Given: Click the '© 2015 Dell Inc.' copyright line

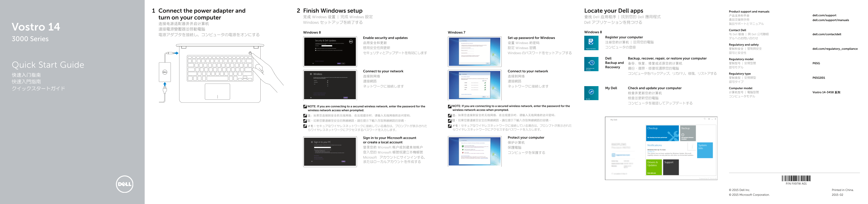Looking at the screenshot, I should click(x=739, y=190).
